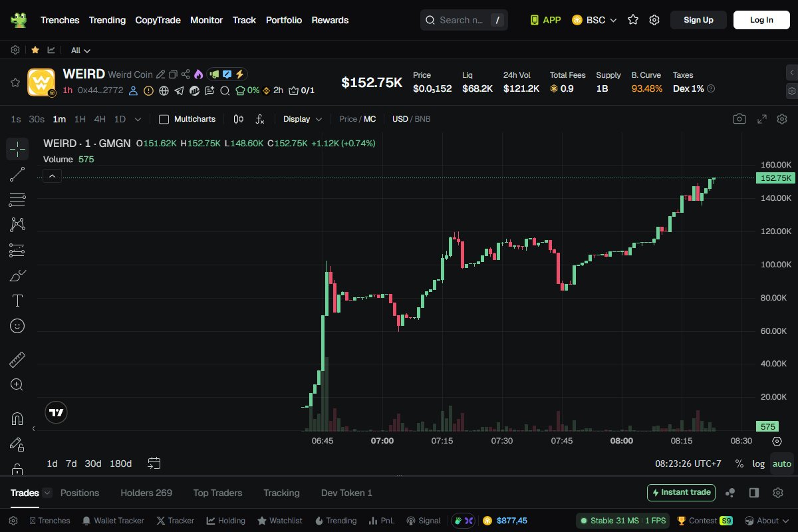Switch chart to Price mode
Screen dimensions: 798x532
coord(348,119)
